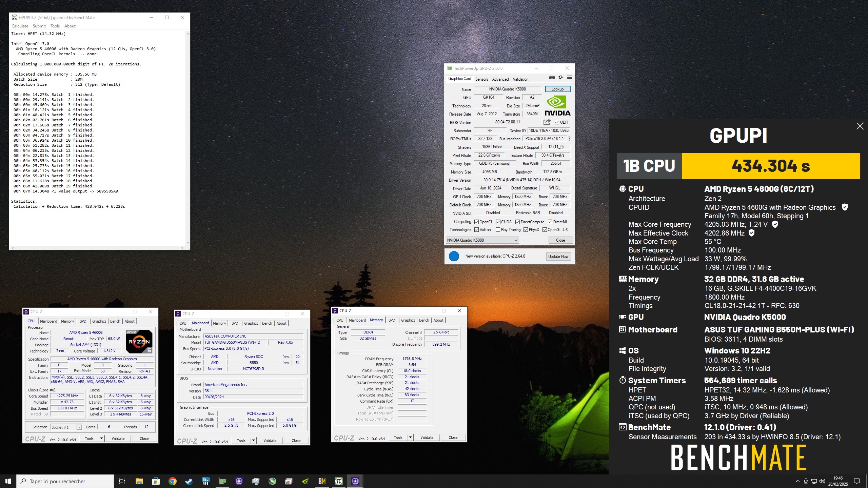
Task: Open the Calculate menu in GPUPI
Action: tap(20, 26)
